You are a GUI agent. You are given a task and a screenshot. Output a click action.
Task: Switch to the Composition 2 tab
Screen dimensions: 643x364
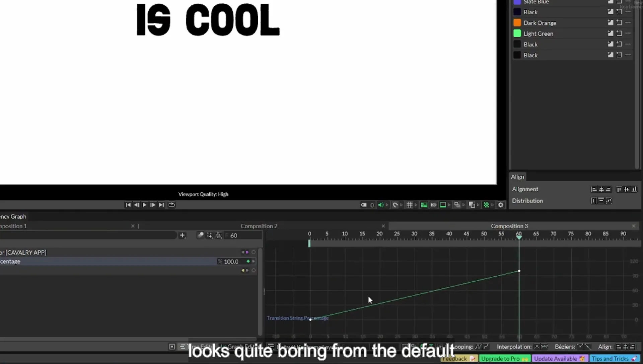point(259,226)
